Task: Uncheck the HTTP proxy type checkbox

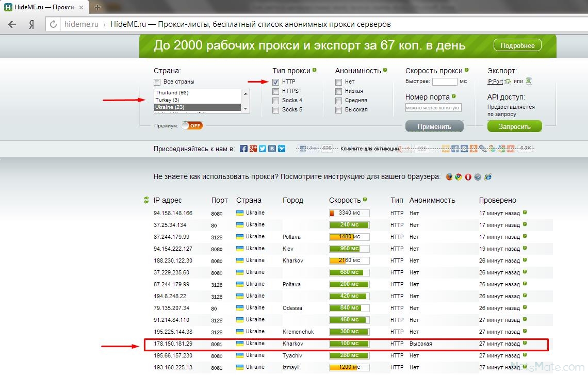Action: [x=275, y=81]
